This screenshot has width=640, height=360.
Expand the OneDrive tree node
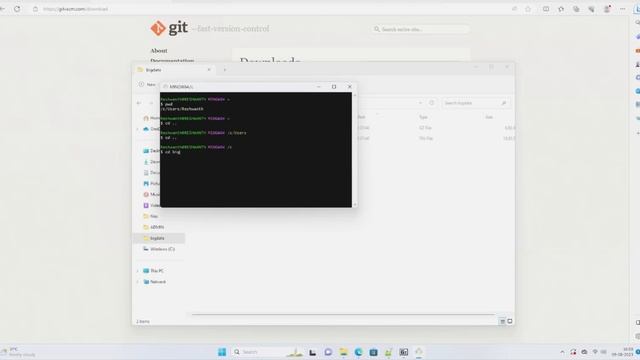pos(138,129)
